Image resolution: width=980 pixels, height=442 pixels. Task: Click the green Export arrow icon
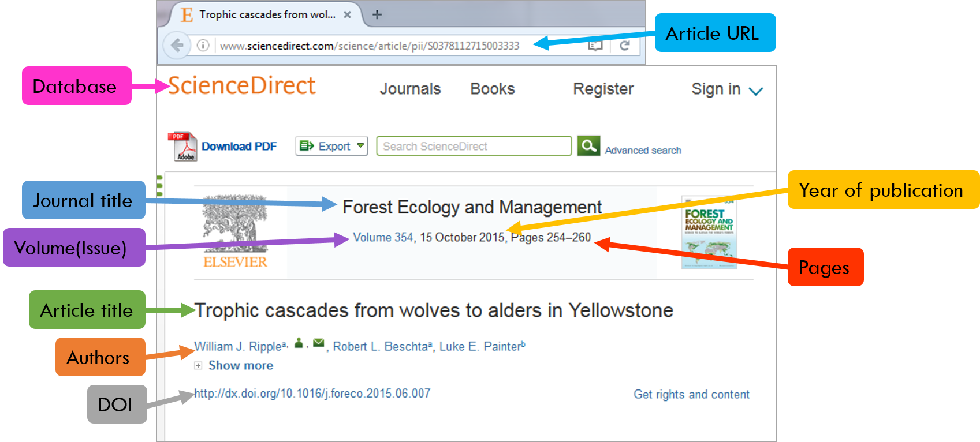(307, 146)
